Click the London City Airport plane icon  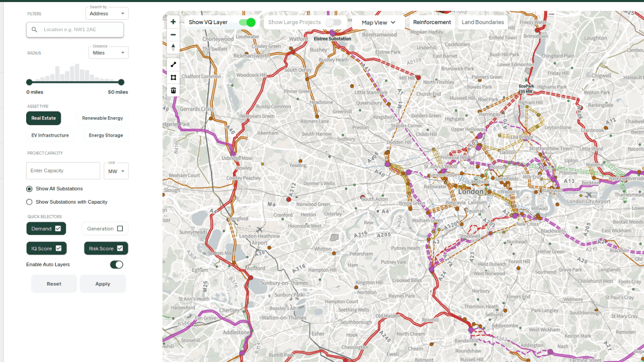[588, 195]
